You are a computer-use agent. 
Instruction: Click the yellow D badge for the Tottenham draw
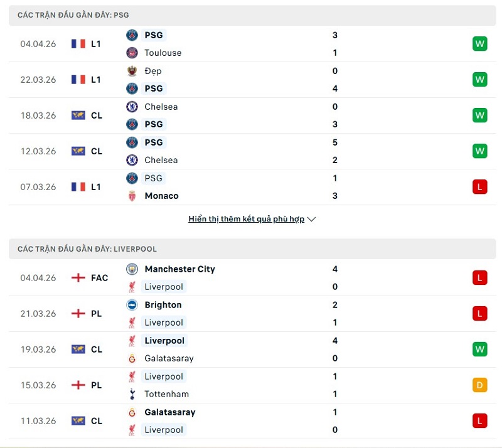pyautogui.click(x=479, y=385)
